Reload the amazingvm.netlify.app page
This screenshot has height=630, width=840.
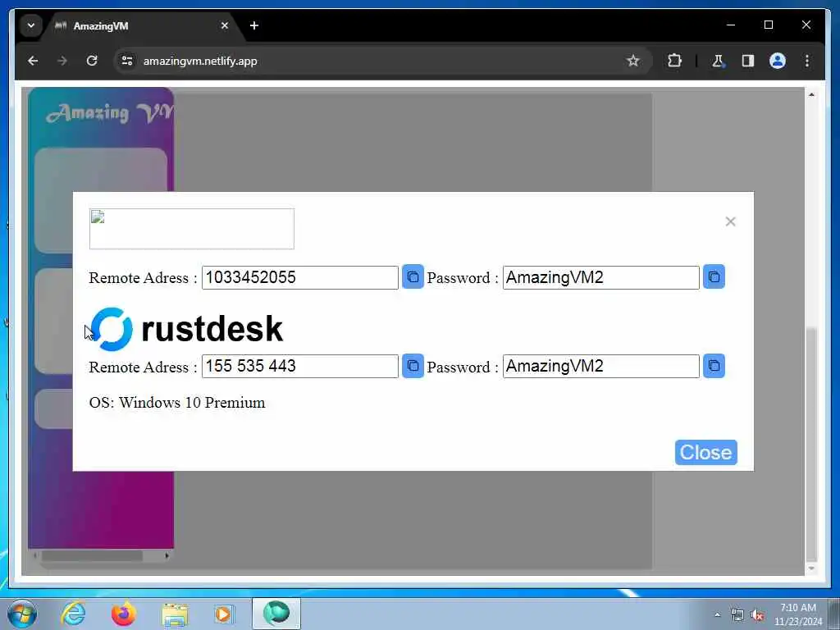pyautogui.click(x=92, y=61)
